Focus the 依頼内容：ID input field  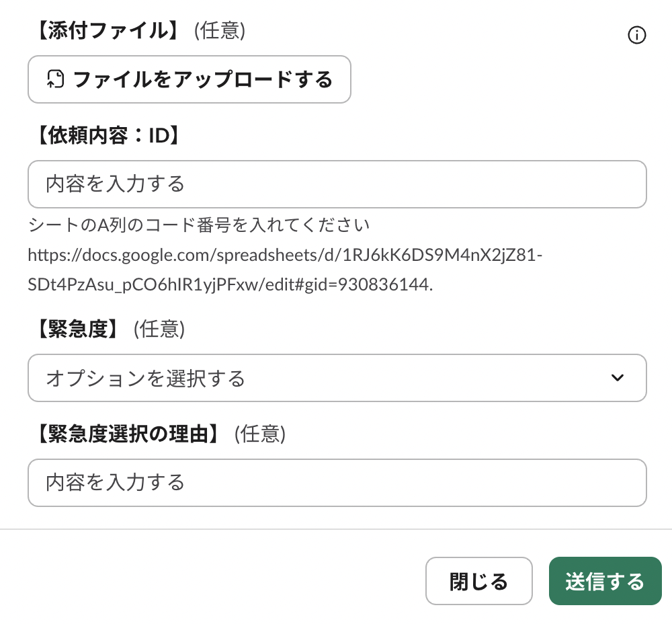pyautogui.click(x=337, y=184)
